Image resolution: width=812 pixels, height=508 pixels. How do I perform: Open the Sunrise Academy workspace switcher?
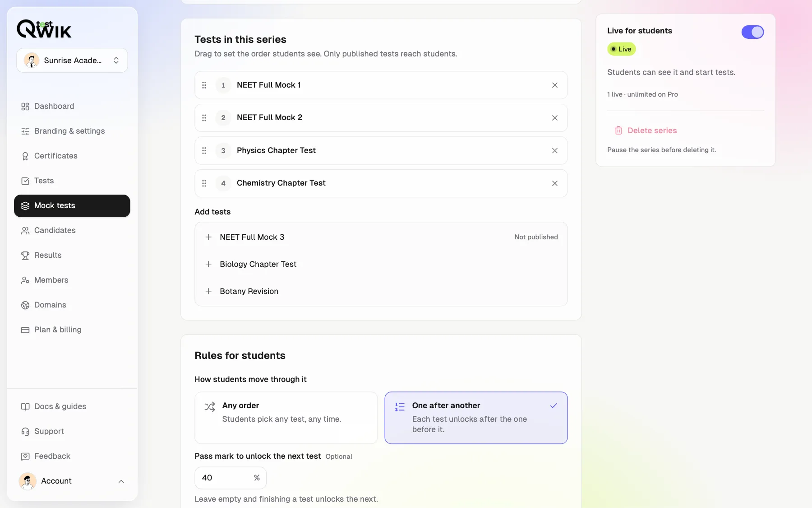(72, 61)
